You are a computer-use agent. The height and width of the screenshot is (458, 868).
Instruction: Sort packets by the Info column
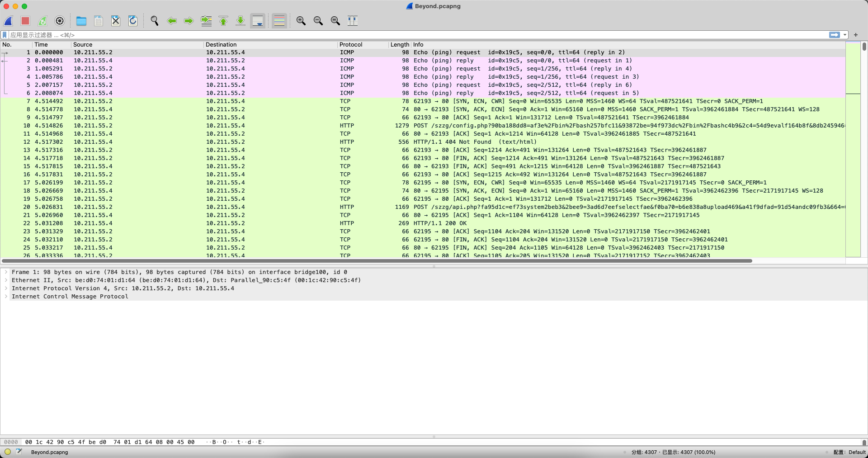point(628,45)
